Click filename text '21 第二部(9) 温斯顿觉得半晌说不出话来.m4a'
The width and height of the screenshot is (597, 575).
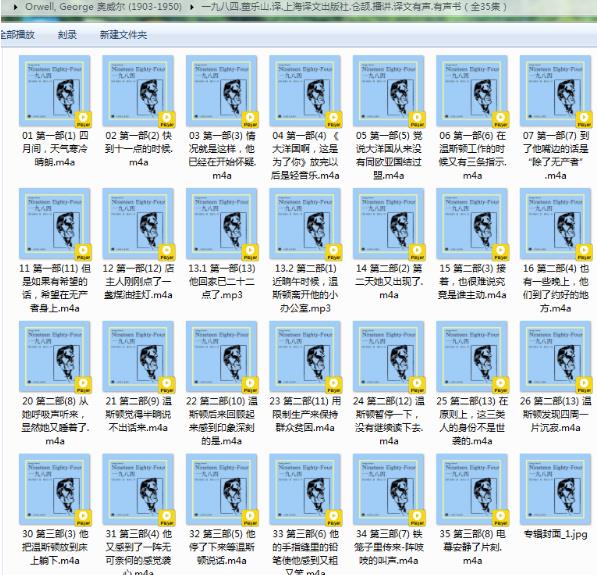[x=138, y=414]
